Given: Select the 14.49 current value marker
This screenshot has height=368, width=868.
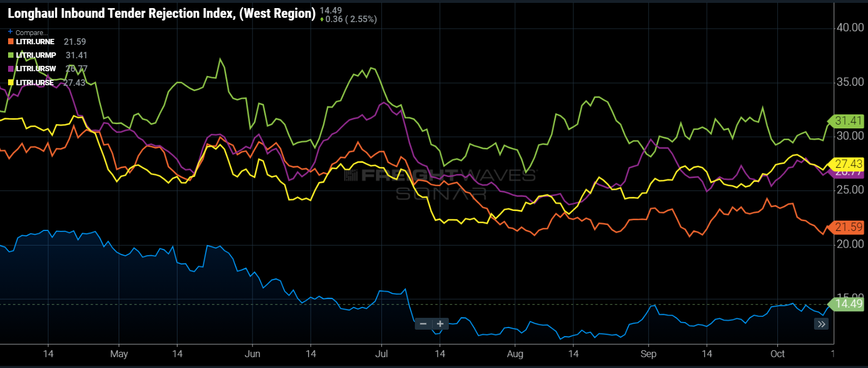Looking at the screenshot, I should (x=848, y=304).
